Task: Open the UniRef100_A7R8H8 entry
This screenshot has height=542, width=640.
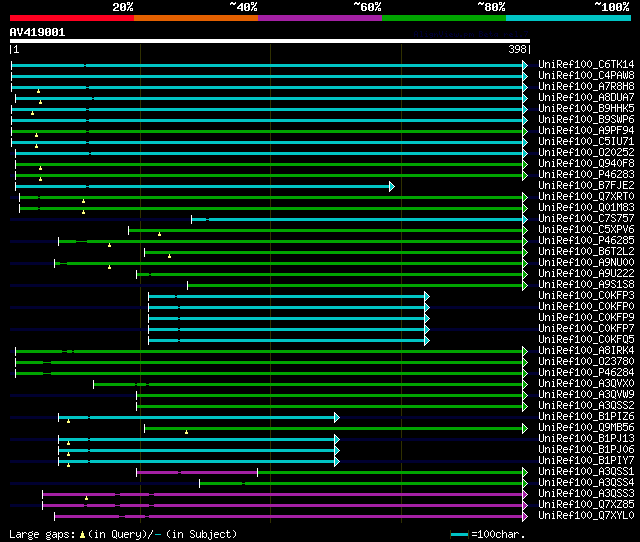Action: (x=586, y=87)
